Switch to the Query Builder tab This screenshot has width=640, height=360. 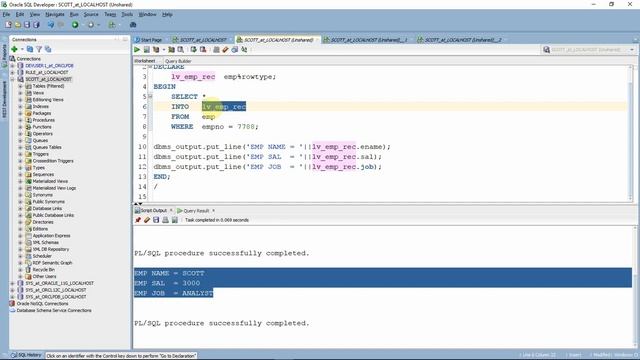click(x=178, y=61)
